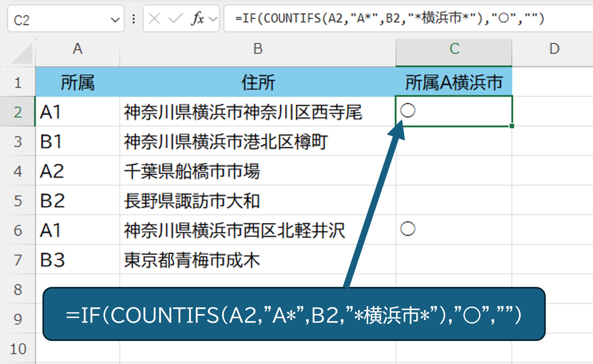
Task: Select column A header
Action: point(78,49)
